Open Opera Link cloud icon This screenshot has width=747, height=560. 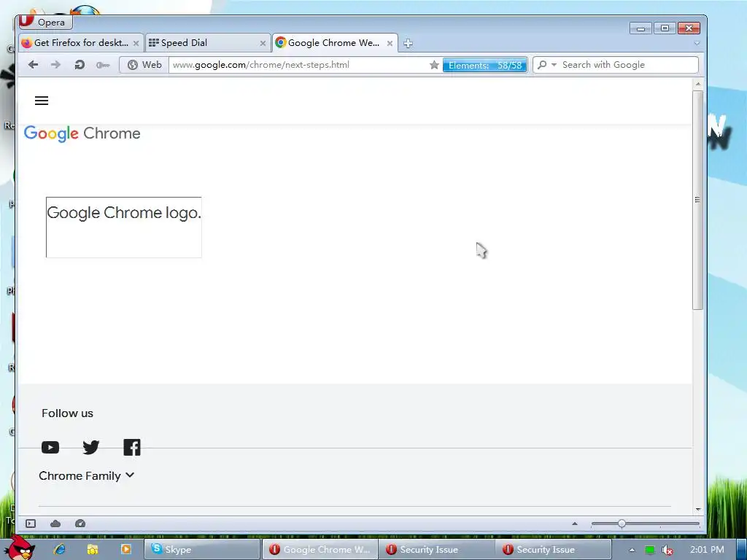55,524
